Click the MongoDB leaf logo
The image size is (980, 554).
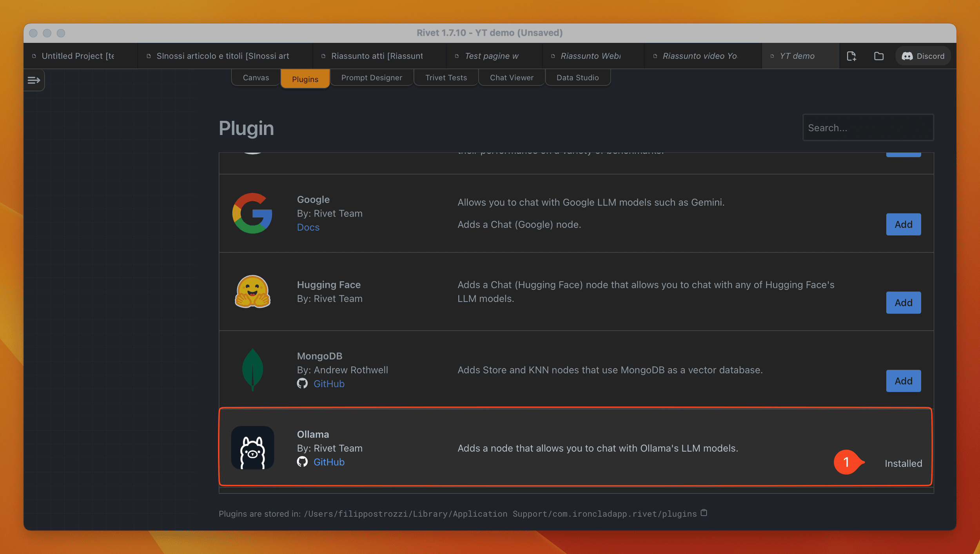coord(252,370)
